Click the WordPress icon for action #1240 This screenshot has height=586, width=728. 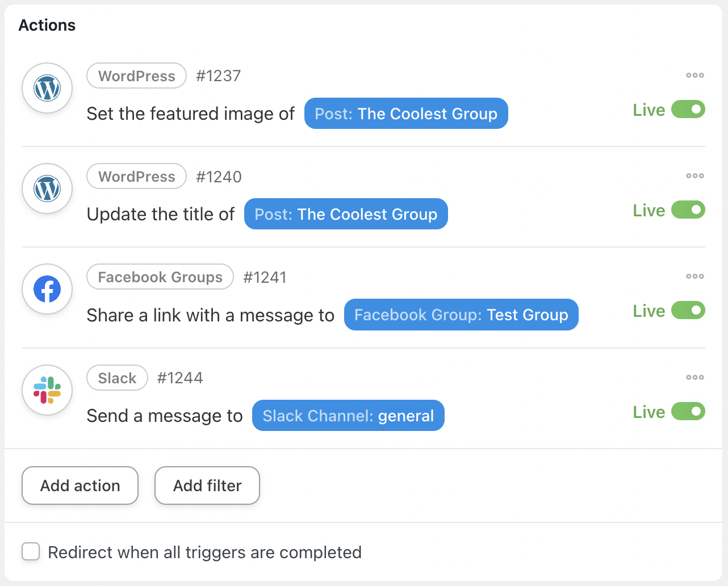47,189
